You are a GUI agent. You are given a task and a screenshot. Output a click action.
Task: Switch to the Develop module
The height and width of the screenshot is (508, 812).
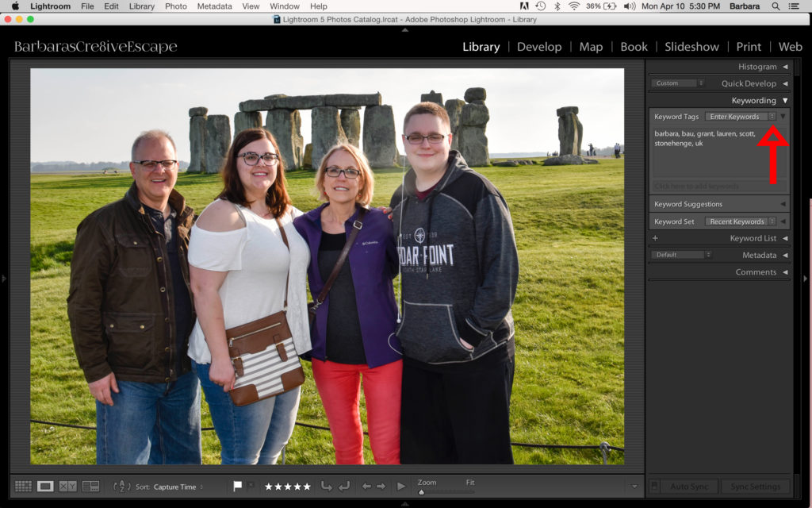pos(539,47)
